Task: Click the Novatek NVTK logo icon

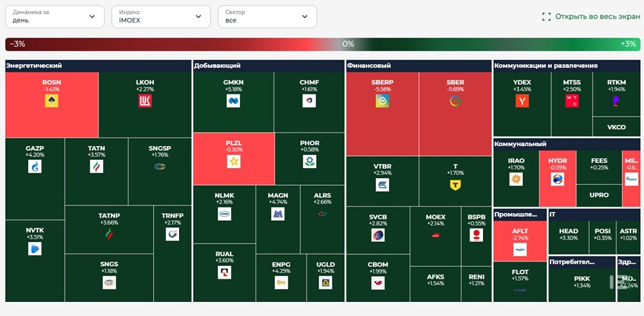Action: 35,248
